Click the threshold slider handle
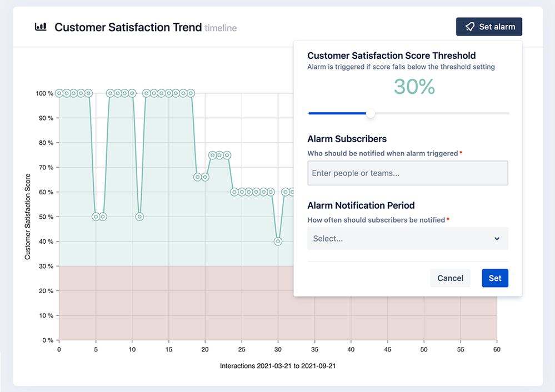The image size is (555, 392). [370, 113]
